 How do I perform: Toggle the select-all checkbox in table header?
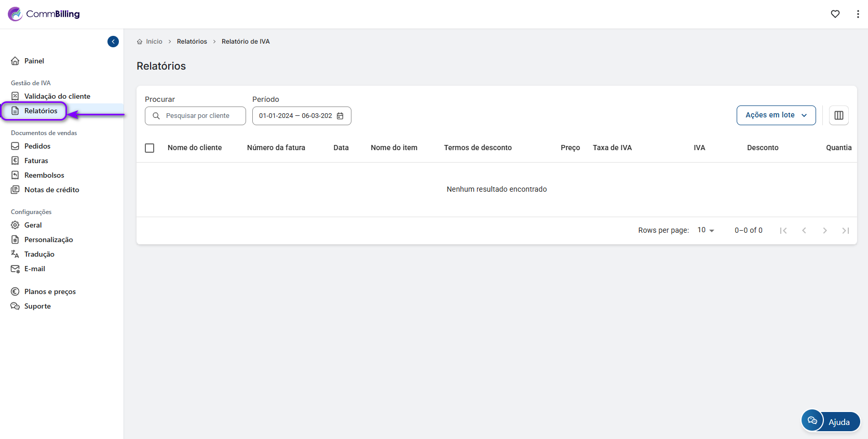coord(150,148)
